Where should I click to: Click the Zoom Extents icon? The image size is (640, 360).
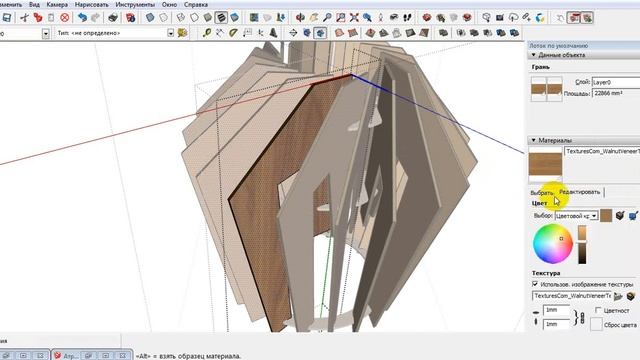(x=354, y=18)
